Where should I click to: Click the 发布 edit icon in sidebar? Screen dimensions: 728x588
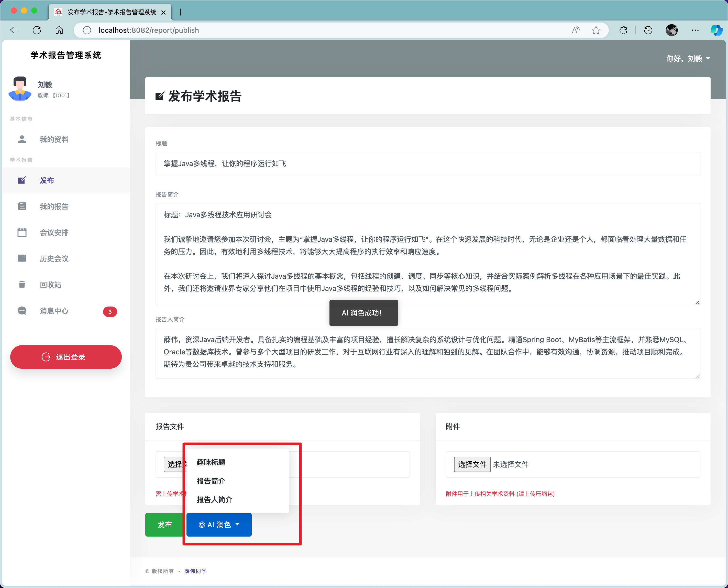click(22, 180)
